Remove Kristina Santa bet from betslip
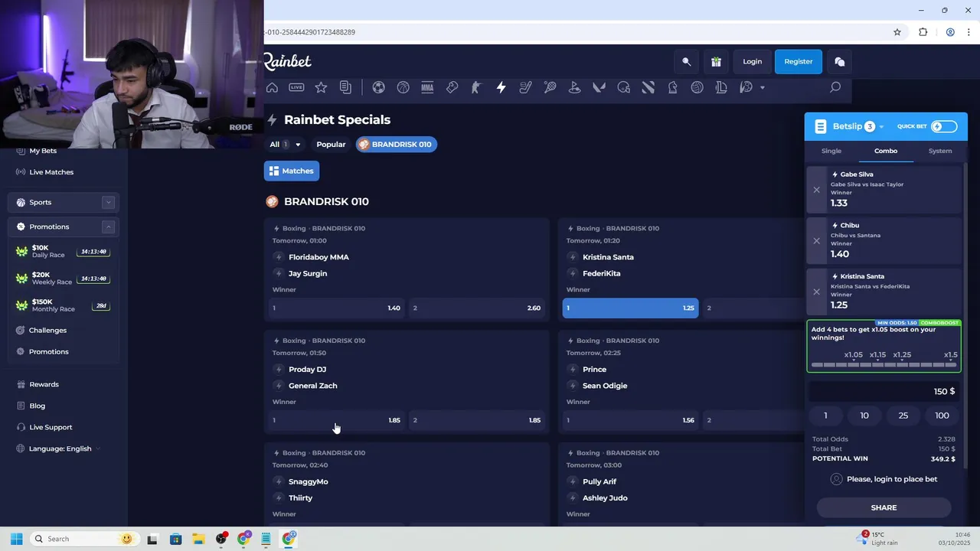The height and width of the screenshot is (551, 980). [x=816, y=292]
